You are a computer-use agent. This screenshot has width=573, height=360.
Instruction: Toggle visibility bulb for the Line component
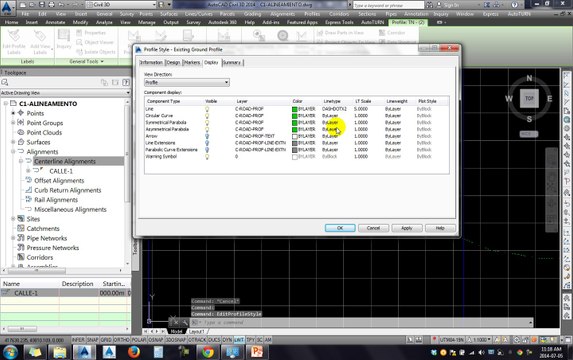[207, 109]
